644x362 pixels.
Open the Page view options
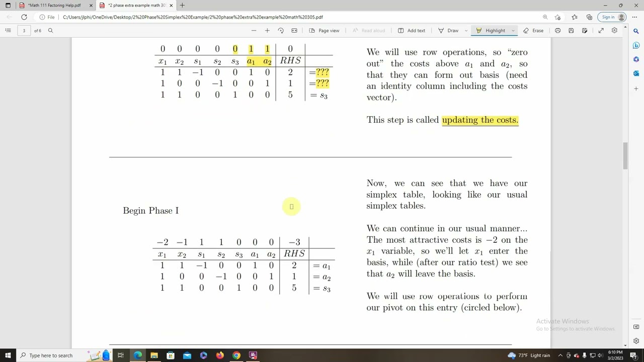pyautogui.click(x=324, y=31)
